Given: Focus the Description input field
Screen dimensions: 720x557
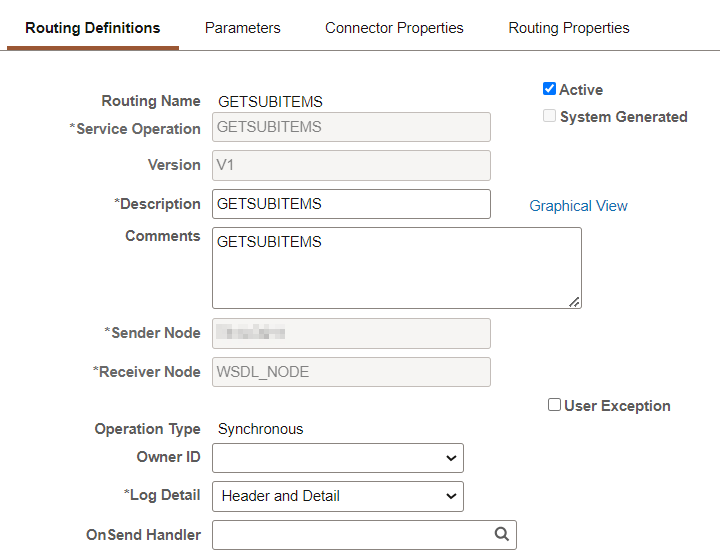Looking at the screenshot, I should 351,204.
